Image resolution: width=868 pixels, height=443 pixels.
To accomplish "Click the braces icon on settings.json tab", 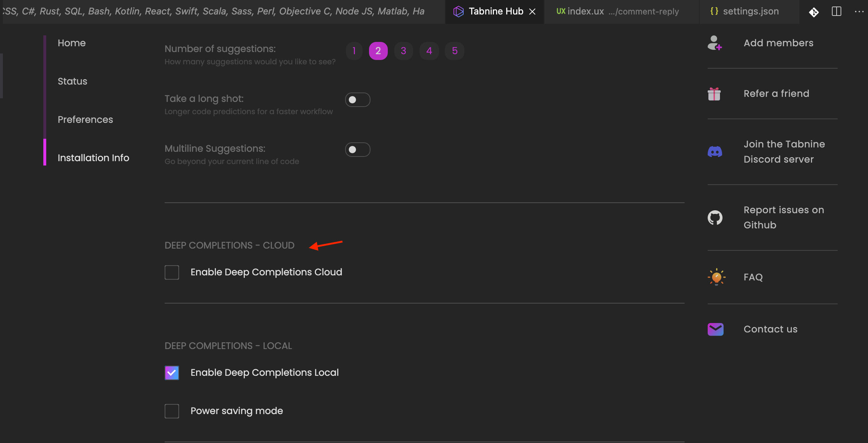I will click(x=714, y=11).
